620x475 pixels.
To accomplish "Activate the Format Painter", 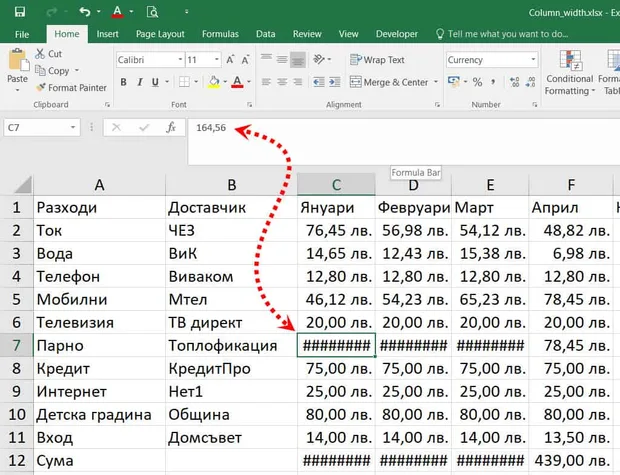I will [71, 88].
